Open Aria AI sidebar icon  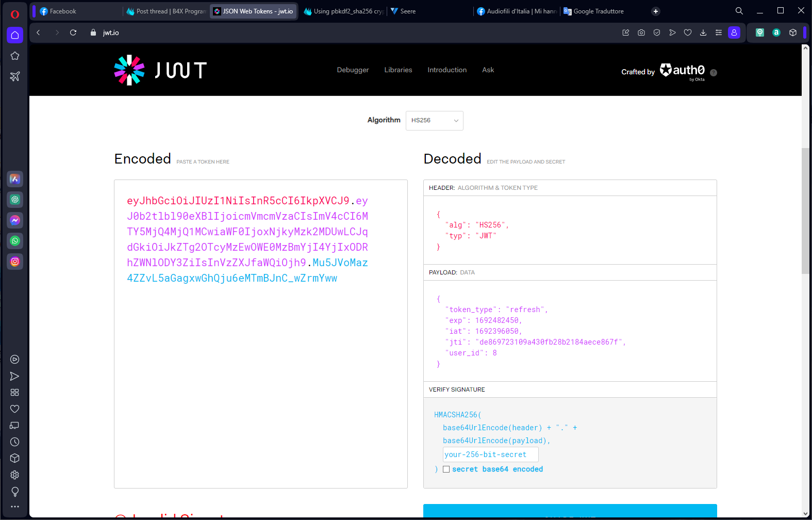(15, 179)
